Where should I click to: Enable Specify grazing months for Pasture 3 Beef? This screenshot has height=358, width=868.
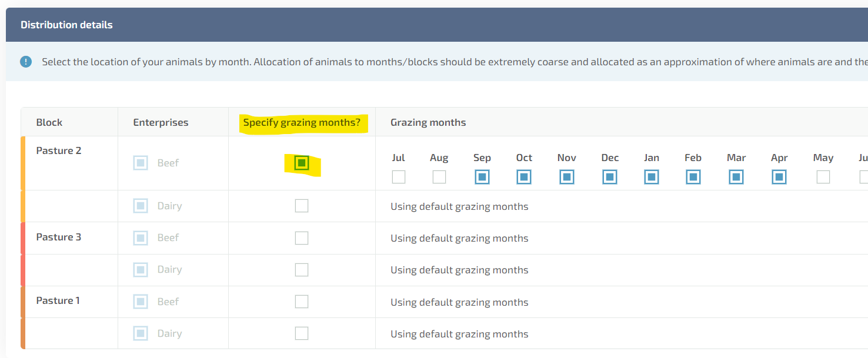point(302,237)
